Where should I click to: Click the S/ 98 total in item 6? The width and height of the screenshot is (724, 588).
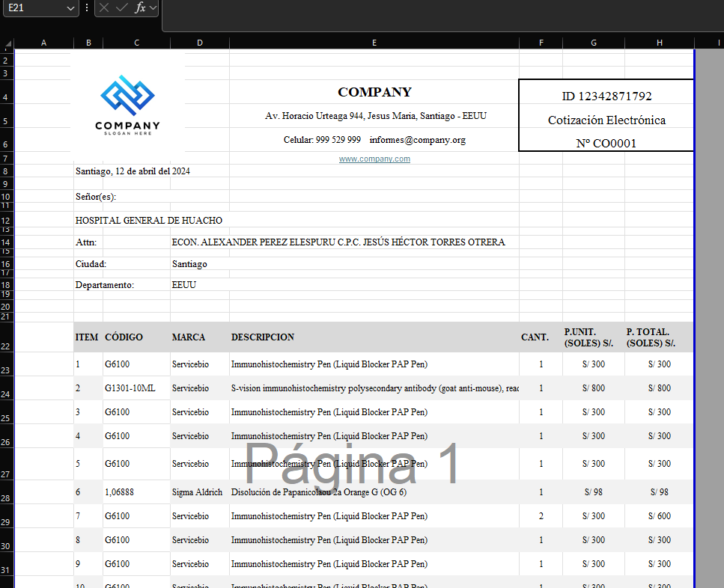660,492
